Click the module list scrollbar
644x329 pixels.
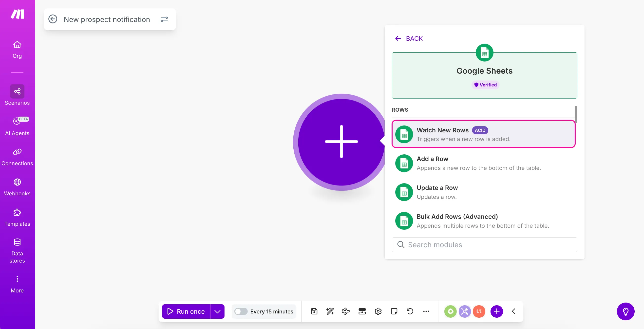click(x=576, y=114)
